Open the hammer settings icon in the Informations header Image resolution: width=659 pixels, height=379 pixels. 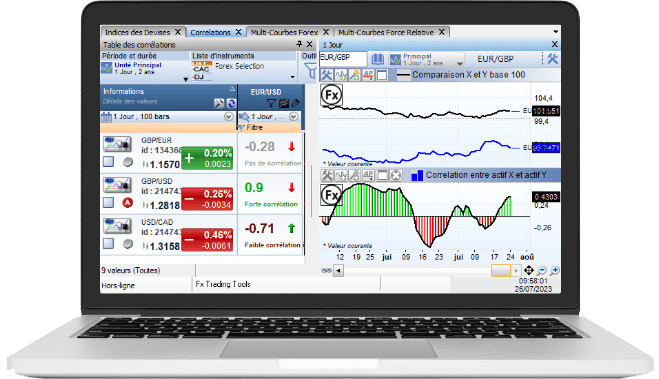tap(219, 103)
